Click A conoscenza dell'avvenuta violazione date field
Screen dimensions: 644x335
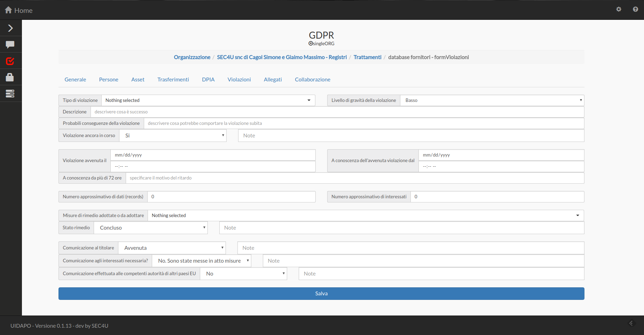pos(501,155)
